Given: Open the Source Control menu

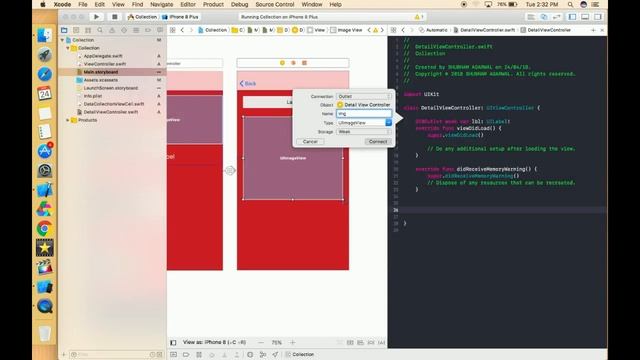Looking at the screenshot, I should tap(275, 4).
